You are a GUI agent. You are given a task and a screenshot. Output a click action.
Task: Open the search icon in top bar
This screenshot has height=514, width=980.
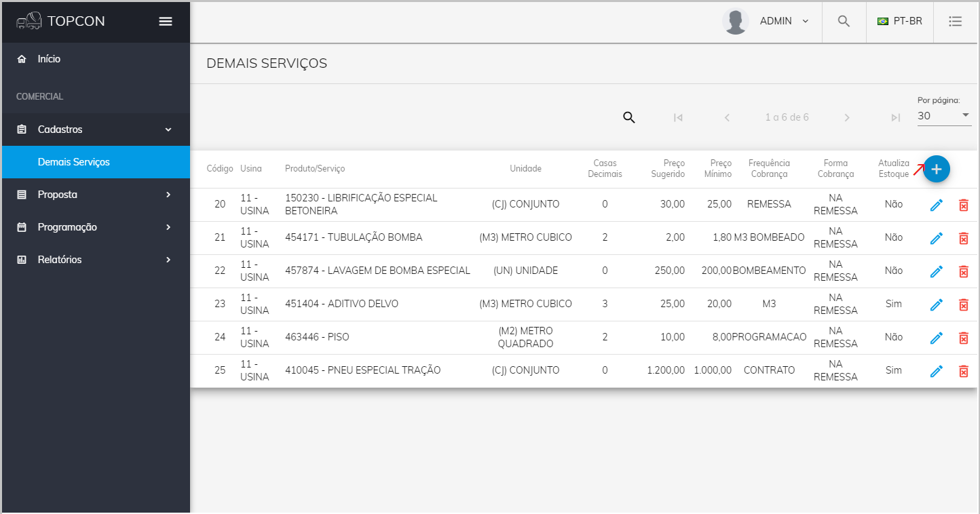844,21
